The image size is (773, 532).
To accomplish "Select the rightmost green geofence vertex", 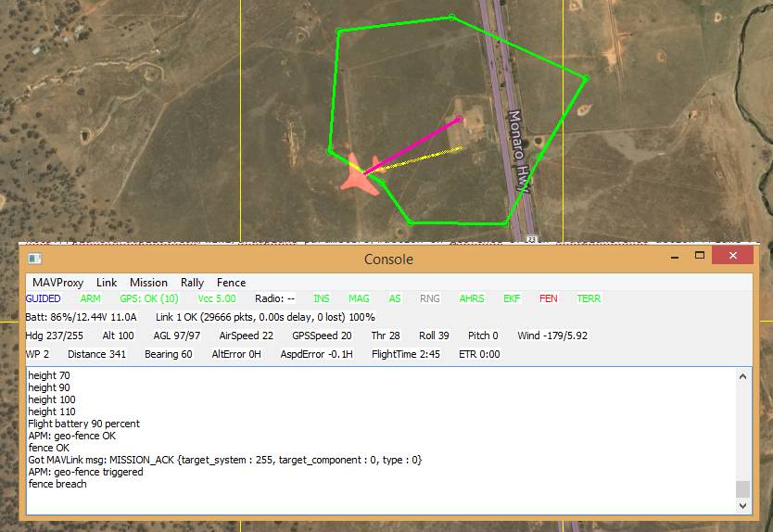I will coord(585,78).
